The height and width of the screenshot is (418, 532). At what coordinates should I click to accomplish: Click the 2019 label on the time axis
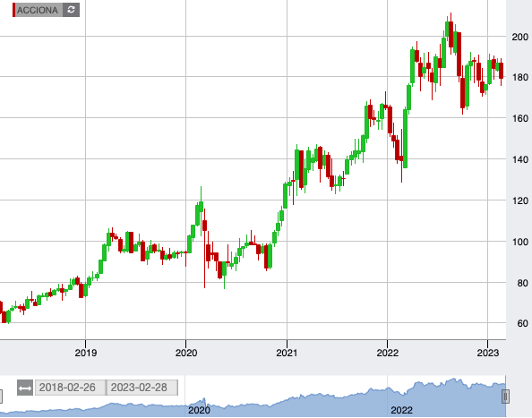pos(85,353)
